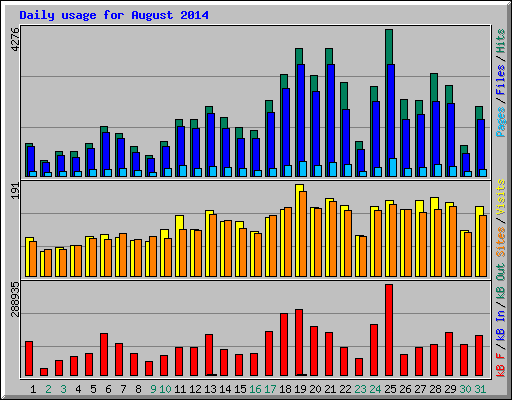Click the 'Hits' legend label

(x=501, y=41)
